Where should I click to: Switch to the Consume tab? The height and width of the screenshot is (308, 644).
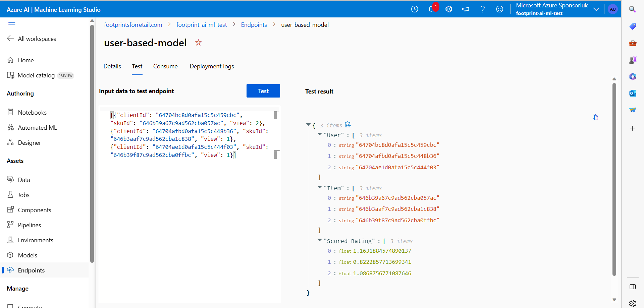tap(165, 66)
